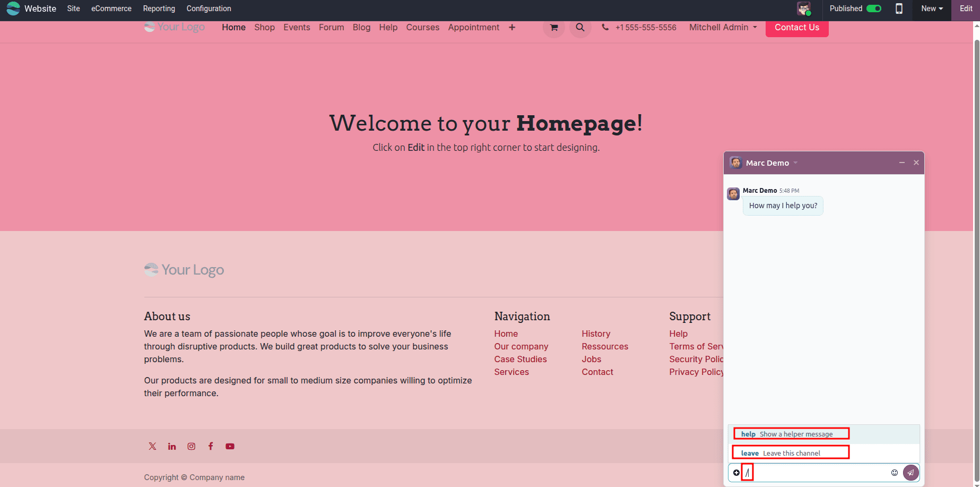Open the Mitchell Admin user dropdown
Viewport: 980px width, 487px height.
click(723, 28)
